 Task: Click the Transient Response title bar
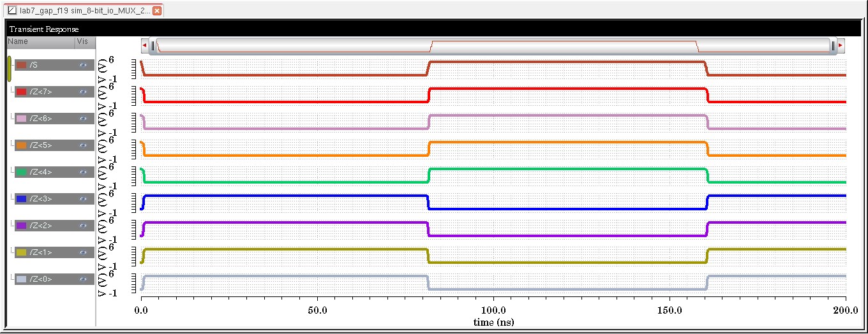[x=433, y=29]
